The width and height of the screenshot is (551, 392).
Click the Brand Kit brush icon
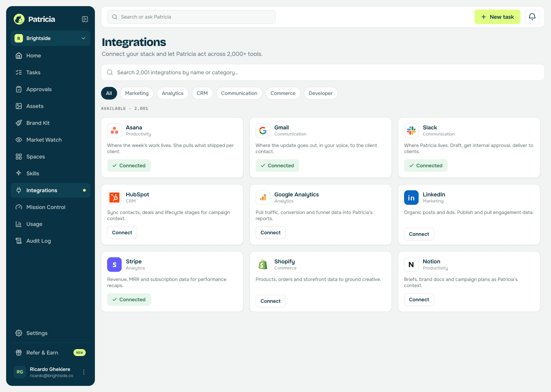coord(19,123)
